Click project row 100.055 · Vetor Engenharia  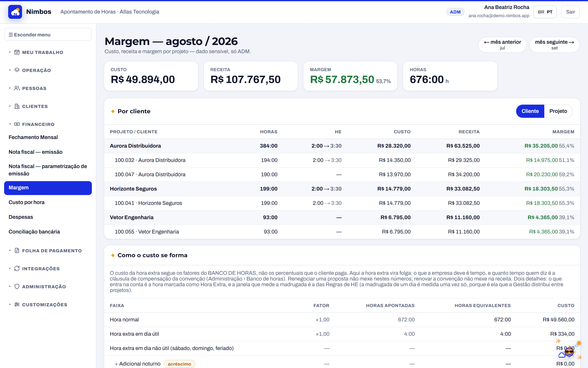pos(342,232)
